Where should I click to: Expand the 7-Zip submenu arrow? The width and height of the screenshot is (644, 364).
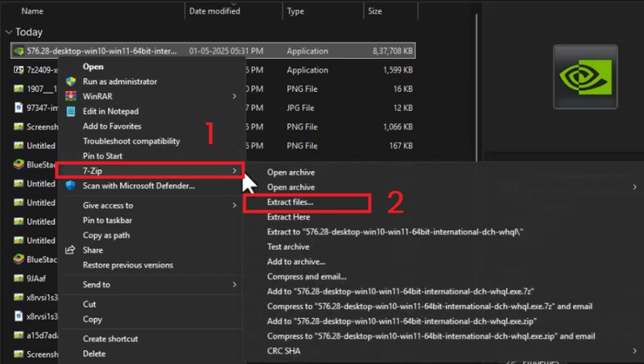click(x=234, y=171)
